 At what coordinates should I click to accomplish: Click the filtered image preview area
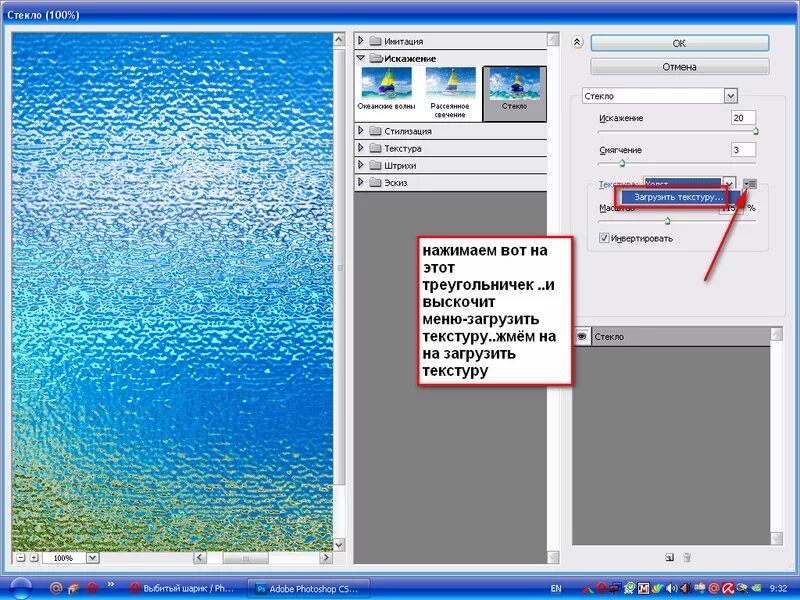172,292
